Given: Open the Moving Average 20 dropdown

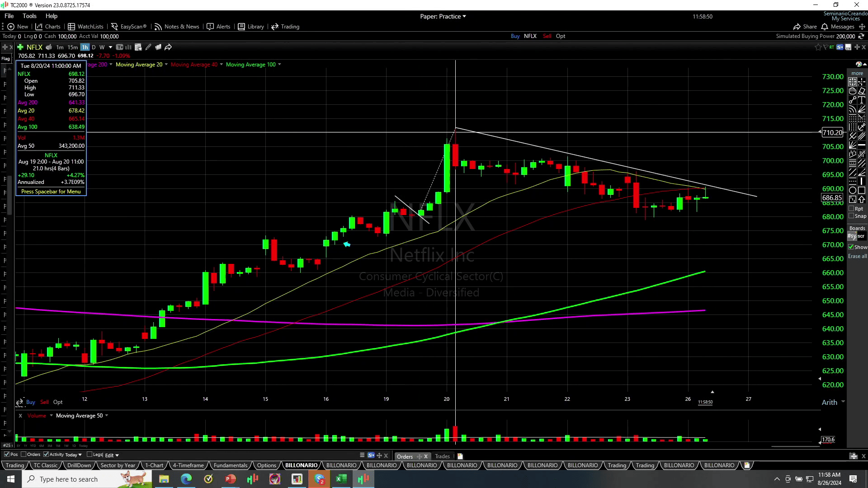Looking at the screenshot, I should point(166,65).
